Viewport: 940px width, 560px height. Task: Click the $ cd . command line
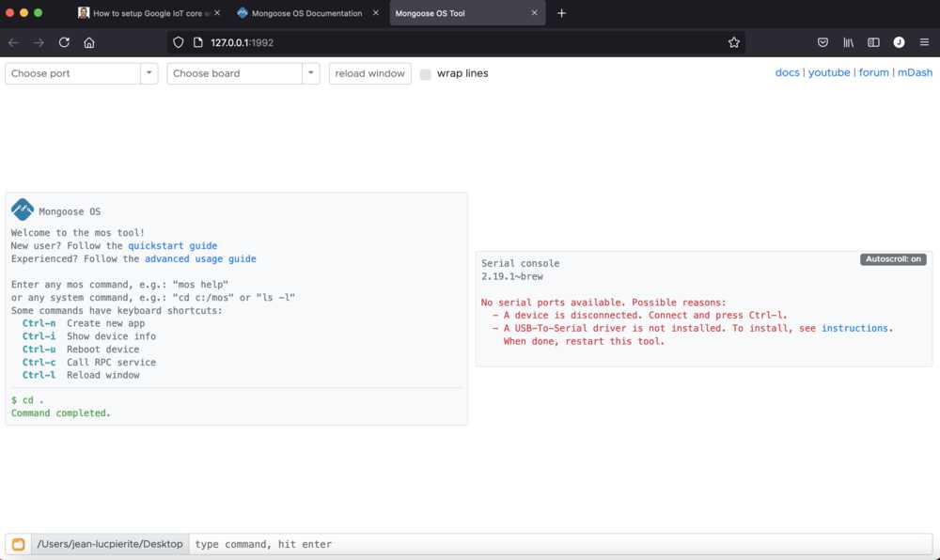27,400
